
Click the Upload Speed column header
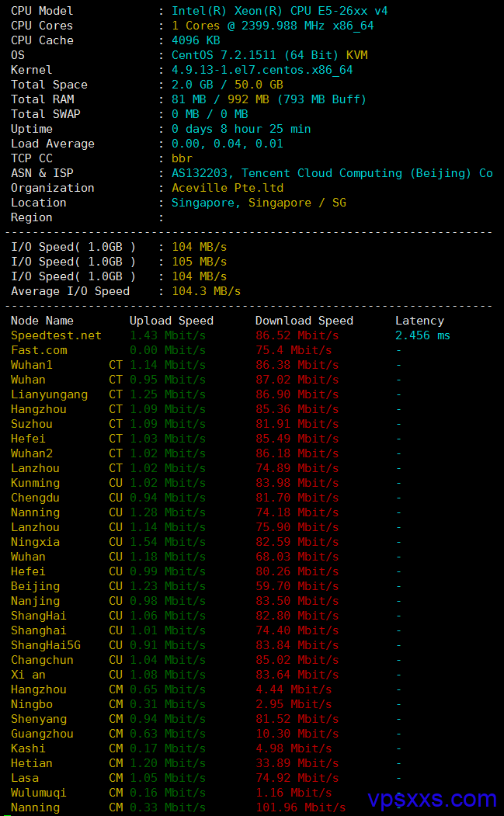tap(172, 321)
